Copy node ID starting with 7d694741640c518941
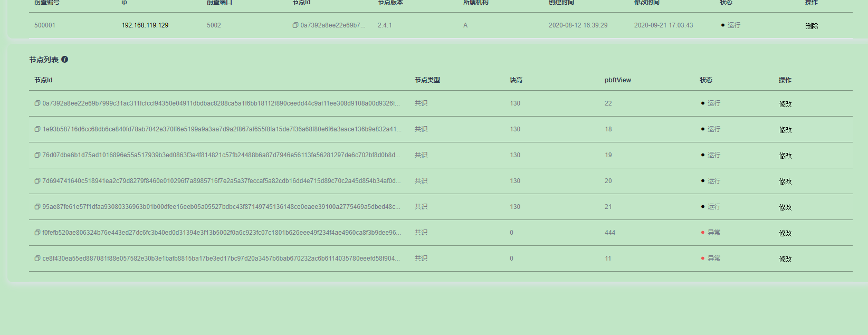 click(37, 181)
